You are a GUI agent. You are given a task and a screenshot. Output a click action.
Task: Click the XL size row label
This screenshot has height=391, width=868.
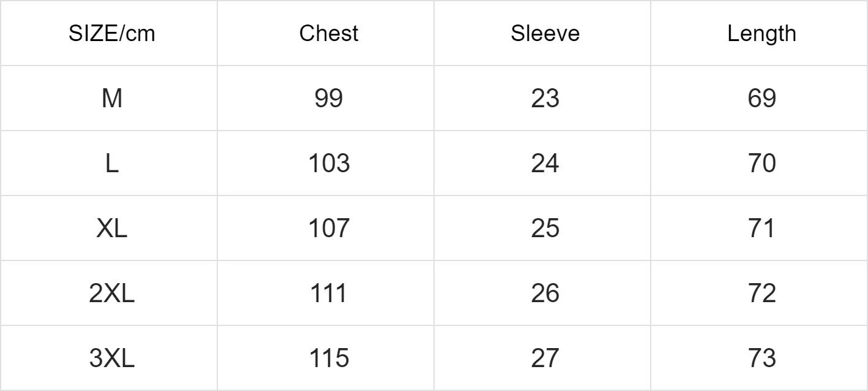[x=111, y=229]
